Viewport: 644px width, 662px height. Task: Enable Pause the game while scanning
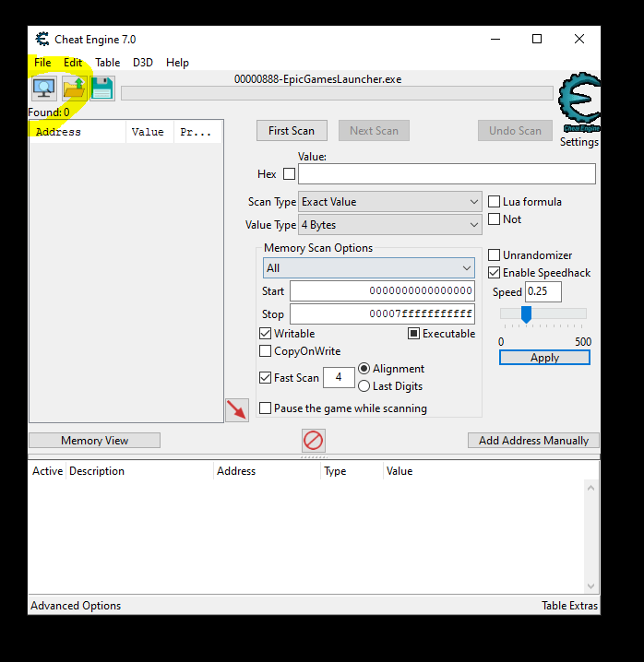(266, 408)
